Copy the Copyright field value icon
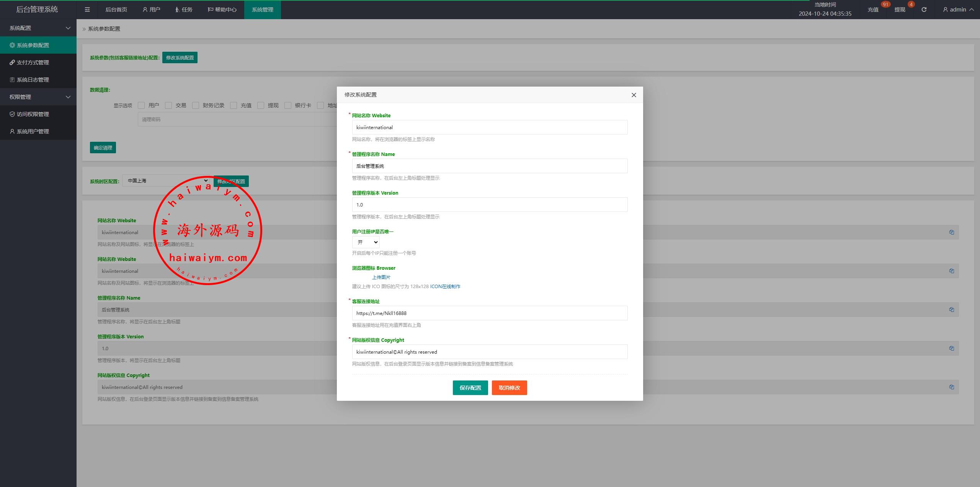The image size is (980, 487). click(951, 387)
